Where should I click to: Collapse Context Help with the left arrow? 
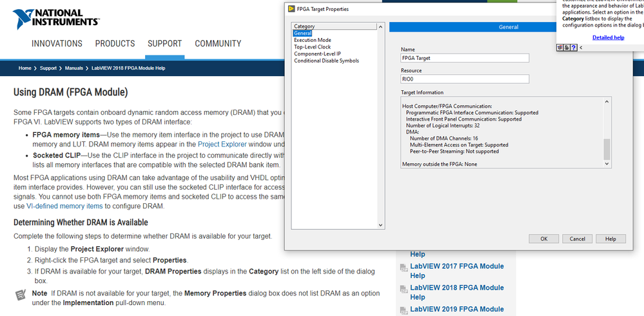(581, 48)
